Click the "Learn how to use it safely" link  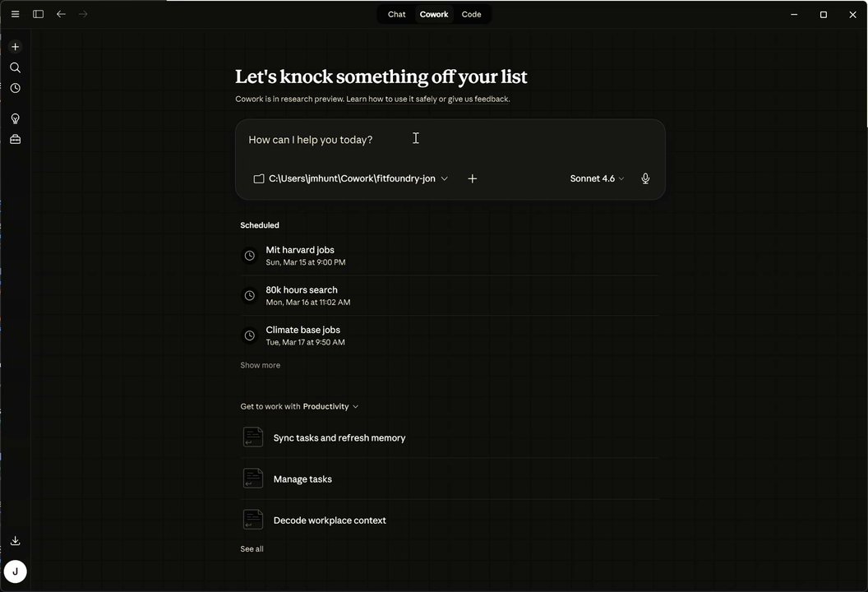(391, 99)
